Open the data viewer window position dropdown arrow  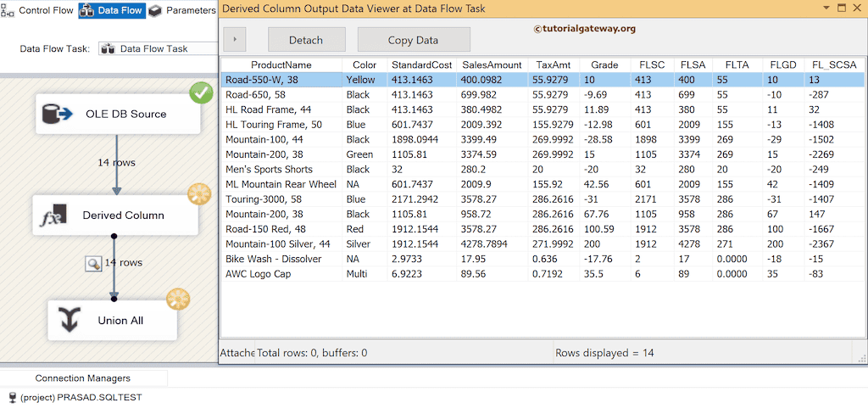(821, 8)
